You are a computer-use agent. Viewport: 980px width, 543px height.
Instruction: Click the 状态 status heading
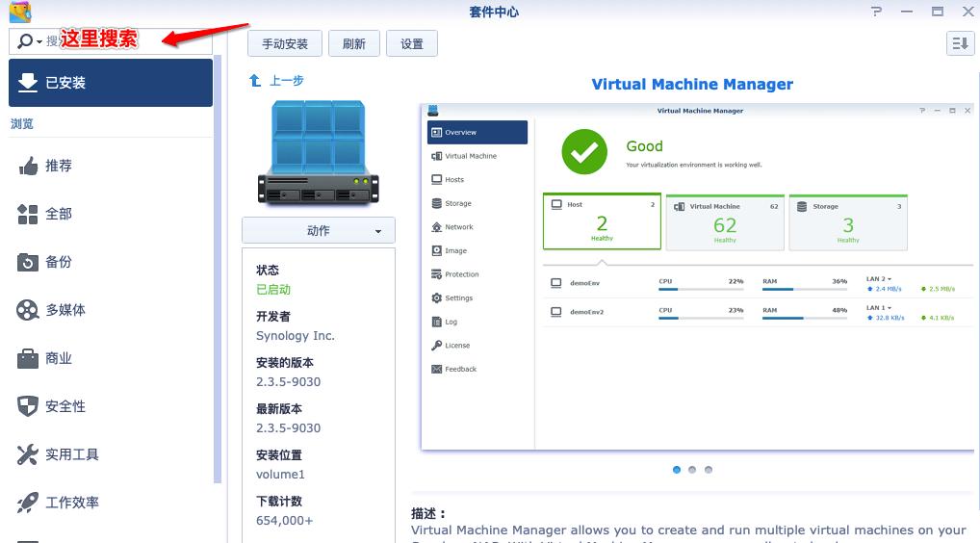click(x=268, y=270)
